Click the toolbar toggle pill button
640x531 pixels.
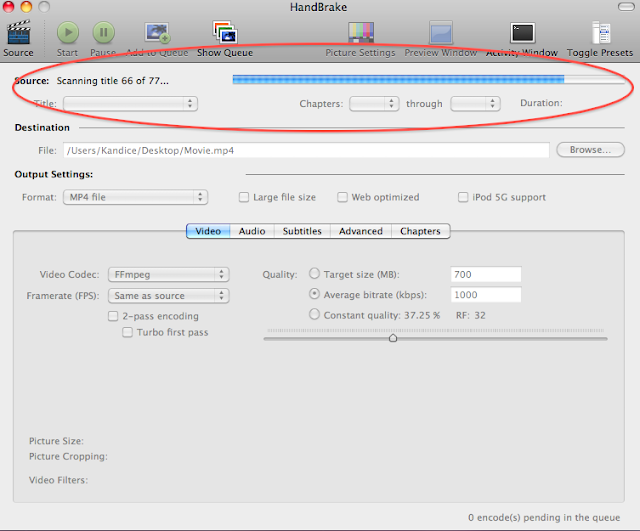626,7
